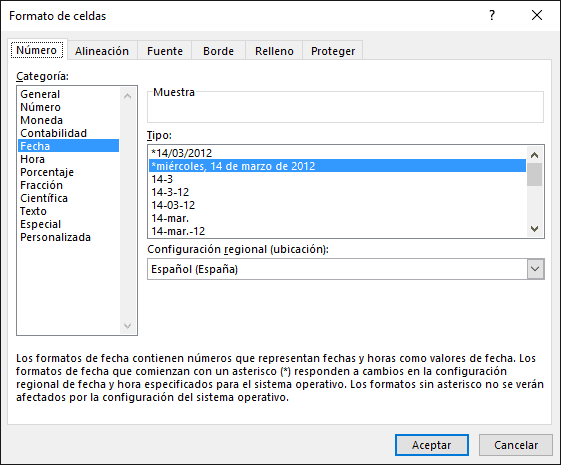Confirm with the Aceptar button
The image size is (561, 465).
(x=431, y=445)
